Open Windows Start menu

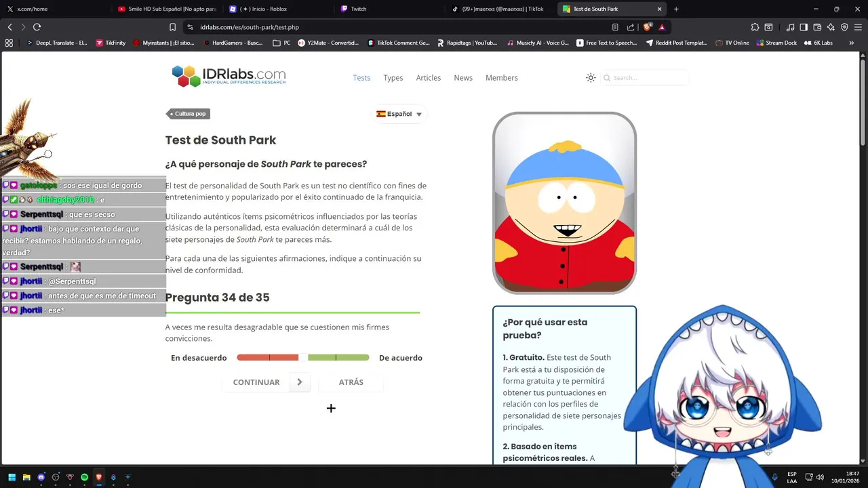tap(12, 477)
